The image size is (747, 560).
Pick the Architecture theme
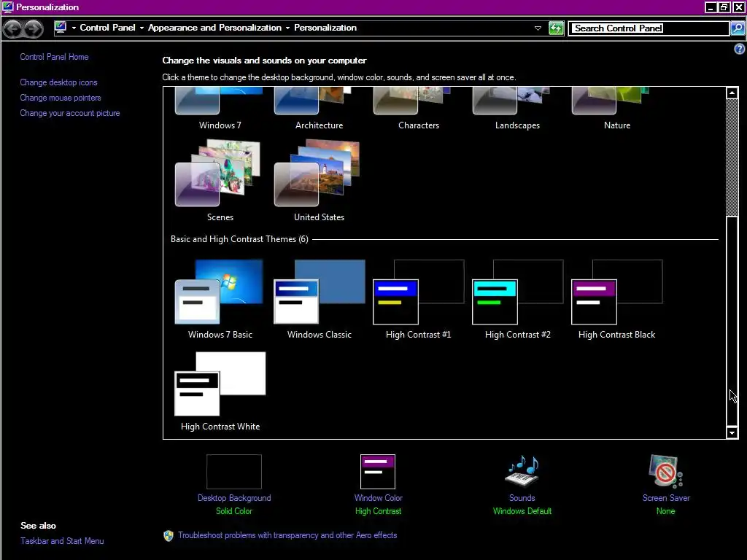(x=313, y=101)
